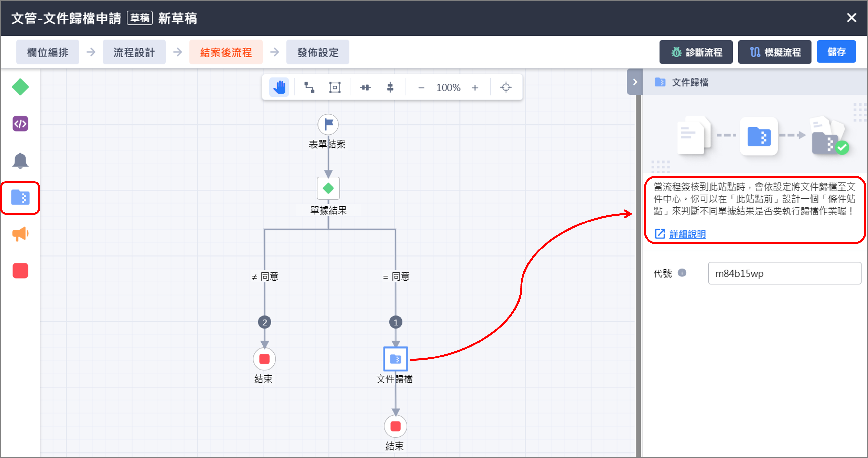
Task: Save the draft with 儲存
Action: coord(836,52)
